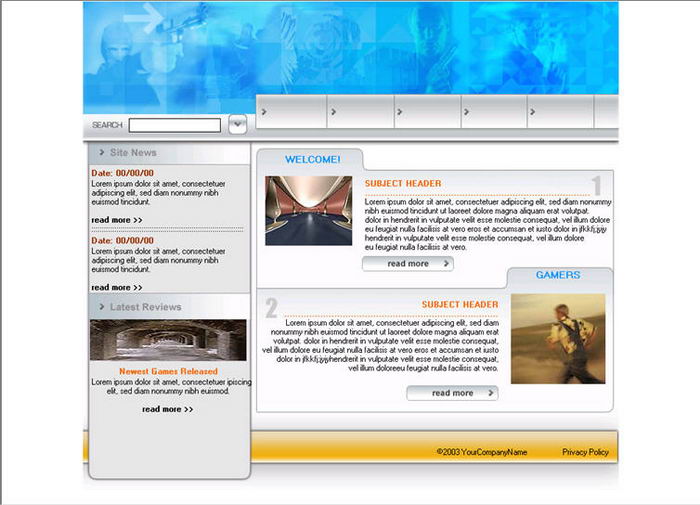The height and width of the screenshot is (505, 700).
Task: Click the fifth navigation bar arrow item
Action: click(x=560, y=112)
